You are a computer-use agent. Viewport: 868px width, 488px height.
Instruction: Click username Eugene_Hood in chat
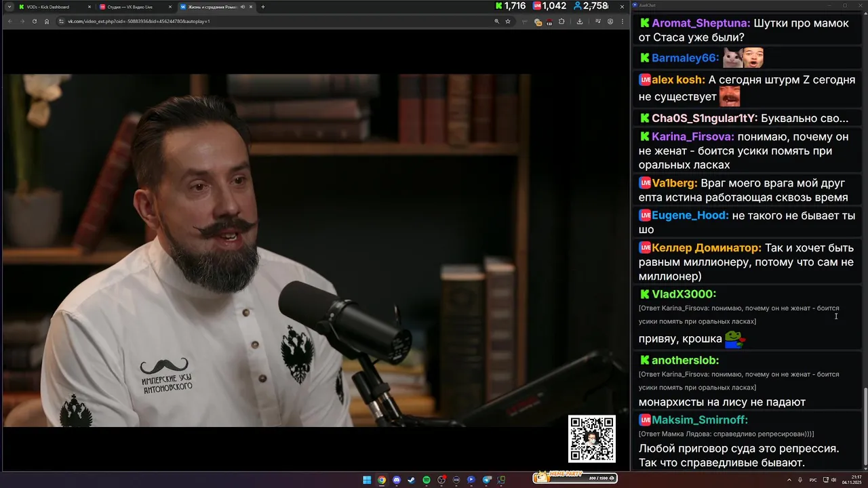point(690,216)
